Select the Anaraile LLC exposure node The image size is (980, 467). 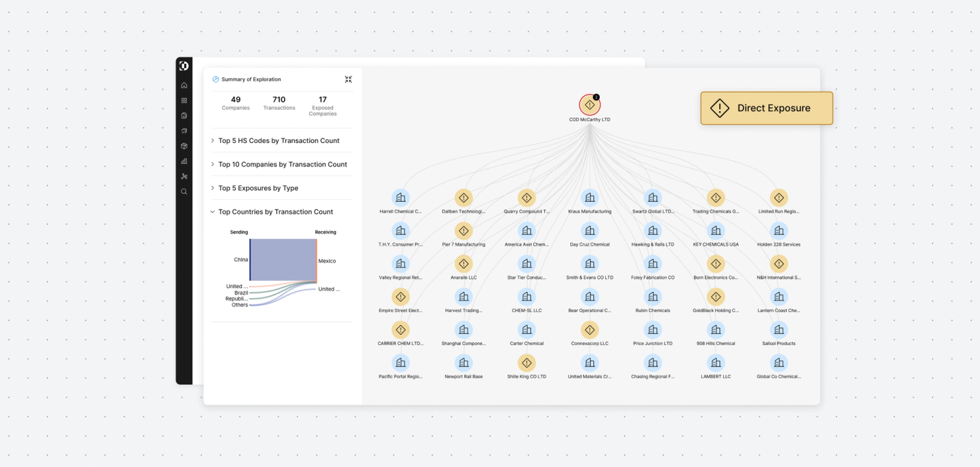click(x=463, y=264)
